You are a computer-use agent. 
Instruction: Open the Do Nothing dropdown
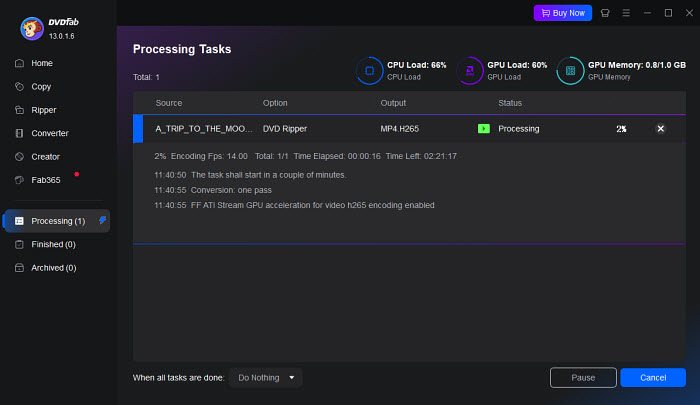pos(266,378)
